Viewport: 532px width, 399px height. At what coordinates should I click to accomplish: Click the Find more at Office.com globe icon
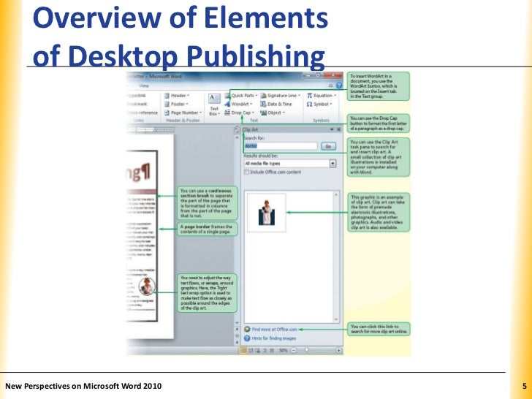(x=247, y=330)
